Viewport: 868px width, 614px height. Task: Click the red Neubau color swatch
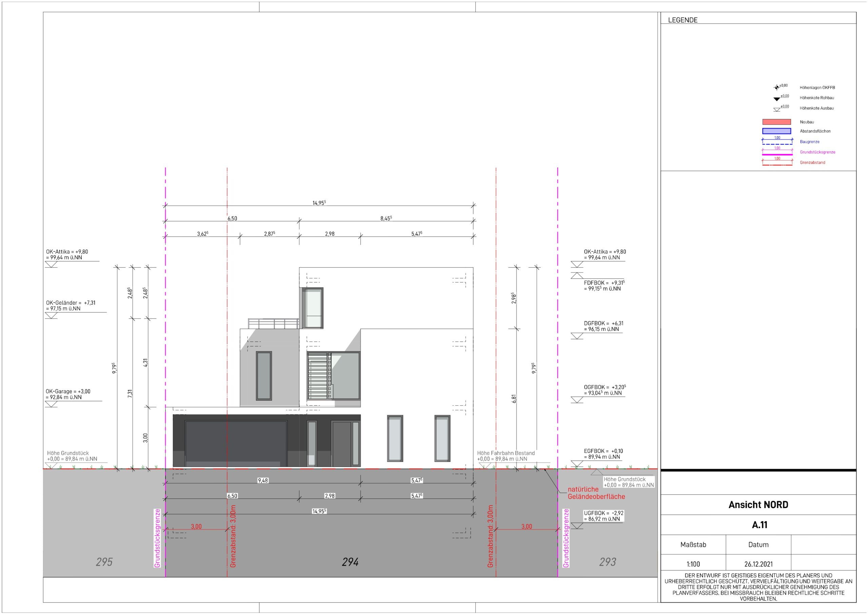[776, 122]
